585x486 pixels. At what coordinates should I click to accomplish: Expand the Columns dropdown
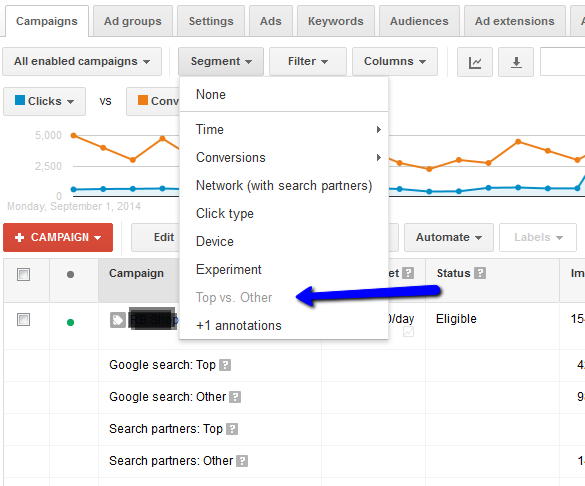395,62
